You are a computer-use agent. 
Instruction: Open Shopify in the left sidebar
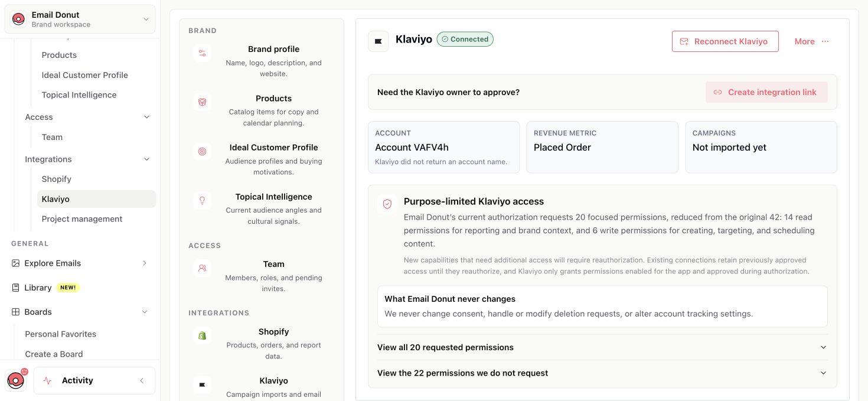(x=57, y=179)
